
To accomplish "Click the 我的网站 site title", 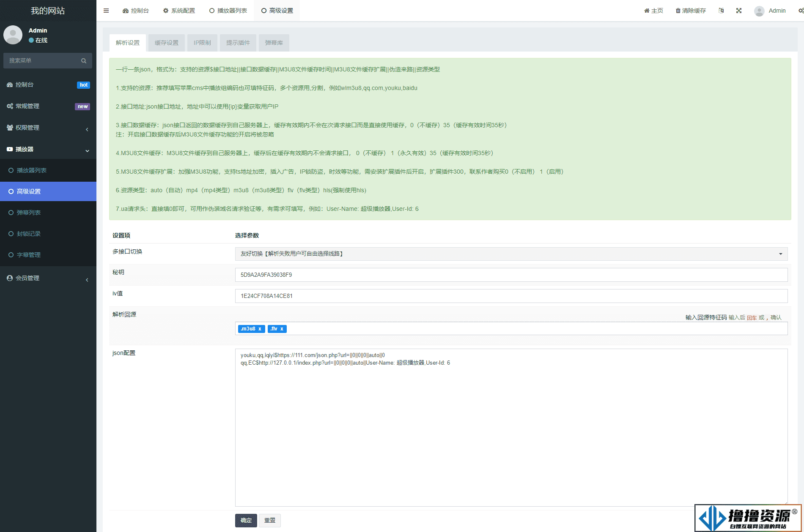I will pyautogui.click(x=48, y=11).
